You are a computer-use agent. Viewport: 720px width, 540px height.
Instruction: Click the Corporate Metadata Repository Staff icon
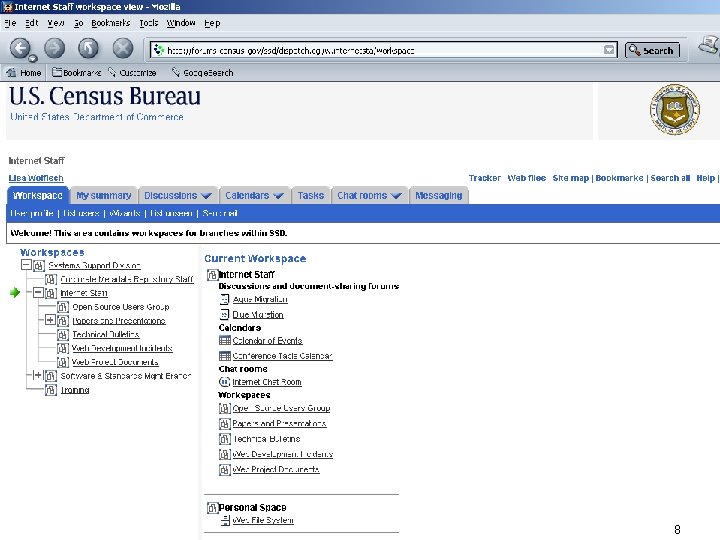click(x=51, y=280)
